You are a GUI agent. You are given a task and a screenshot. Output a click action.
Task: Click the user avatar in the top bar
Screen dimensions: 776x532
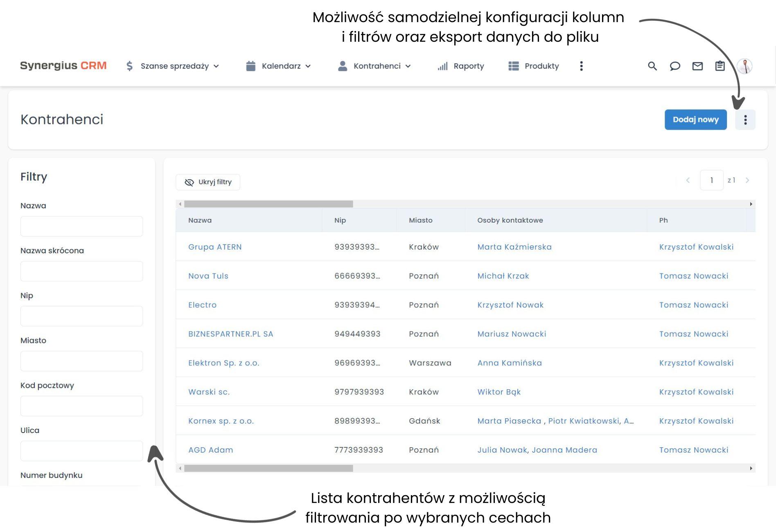click(x=746, y=66)
